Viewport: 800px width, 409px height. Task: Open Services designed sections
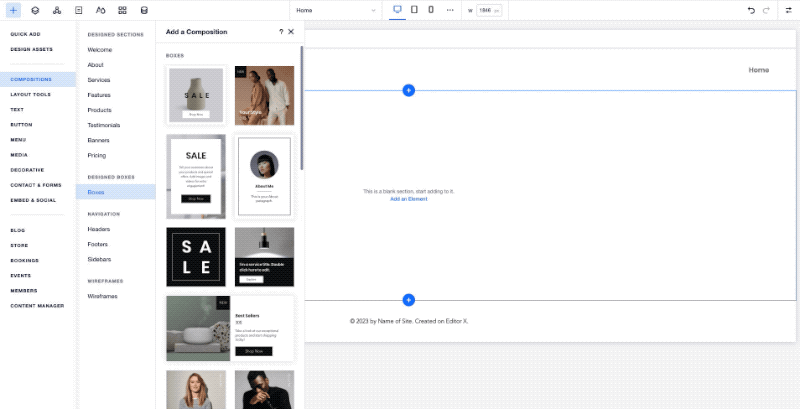pyautogui.click(x=98, y=80)
